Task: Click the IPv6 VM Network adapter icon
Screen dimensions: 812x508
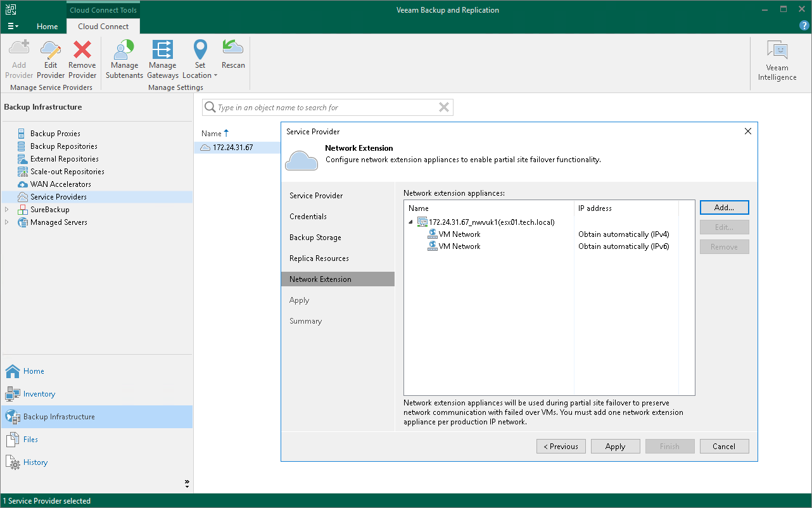Action: coord(433,246)
